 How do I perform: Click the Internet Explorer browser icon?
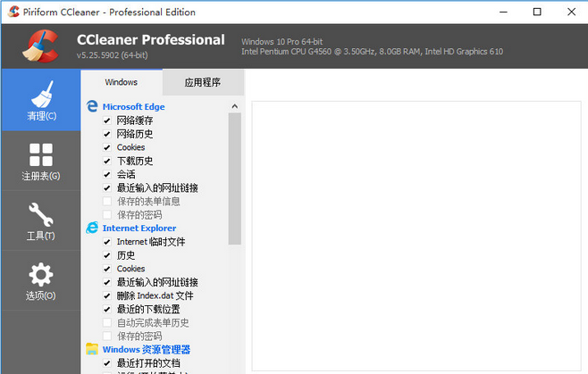(92, 228)
